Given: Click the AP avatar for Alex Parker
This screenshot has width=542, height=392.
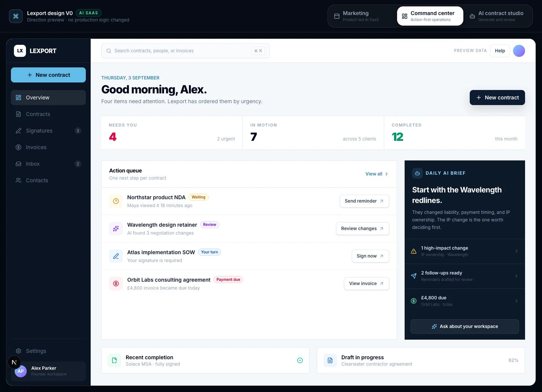Looking at the screenshot, I should tap(21, 371).
